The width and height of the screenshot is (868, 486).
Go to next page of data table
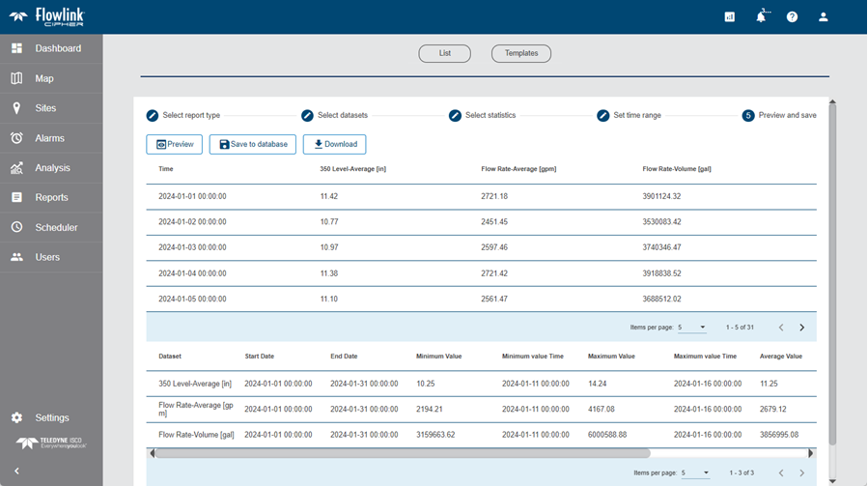[801, 328]
